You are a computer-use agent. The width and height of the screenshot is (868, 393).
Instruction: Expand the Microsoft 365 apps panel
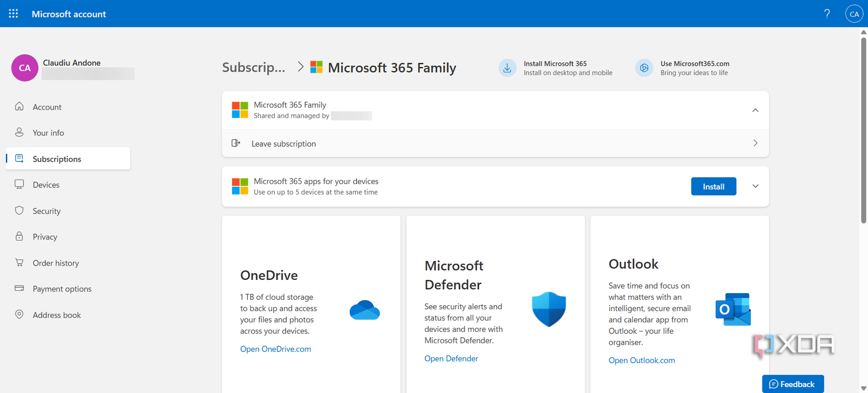(x=755, y=186)
